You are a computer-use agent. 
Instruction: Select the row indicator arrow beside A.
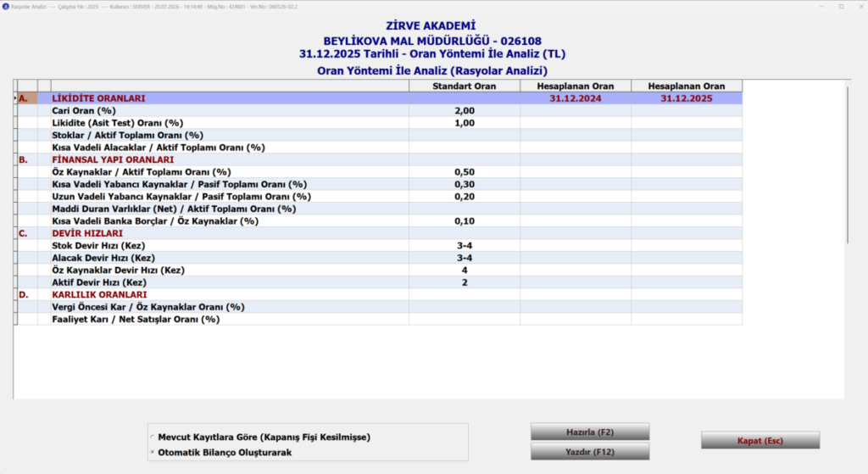tap(15, 98)
